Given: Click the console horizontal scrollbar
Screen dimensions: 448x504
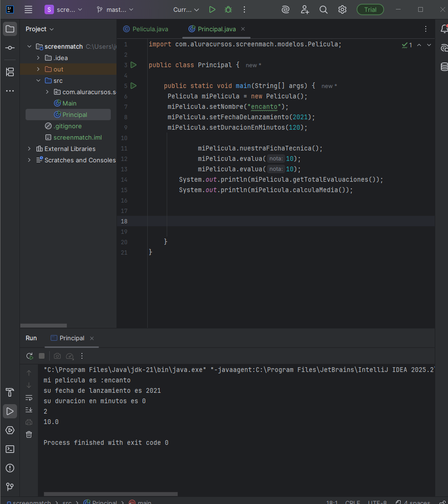Looking at the screenshot, I should pos(111,494).
